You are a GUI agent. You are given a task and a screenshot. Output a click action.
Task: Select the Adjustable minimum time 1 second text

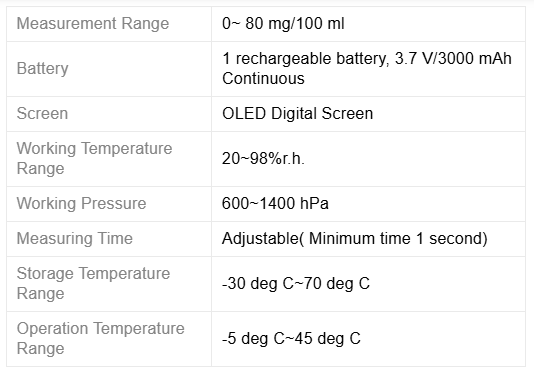click(x=355, y=238)
